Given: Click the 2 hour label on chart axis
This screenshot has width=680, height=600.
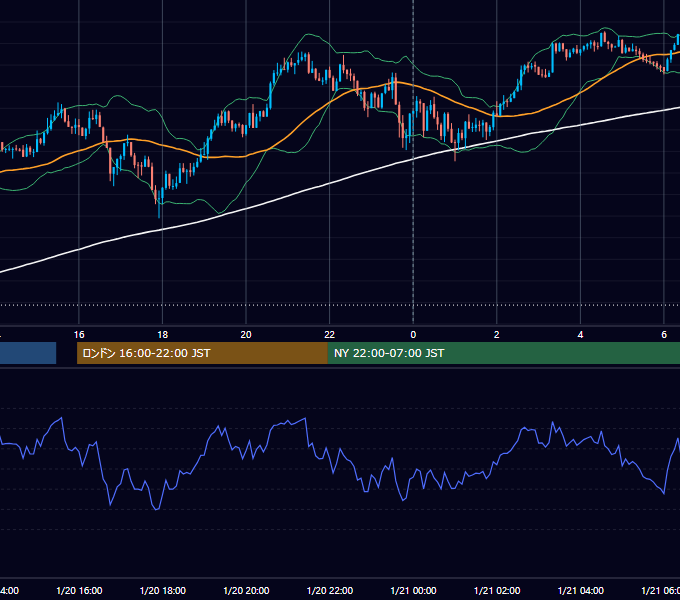Looking at the screenshot, I should 497,335.
